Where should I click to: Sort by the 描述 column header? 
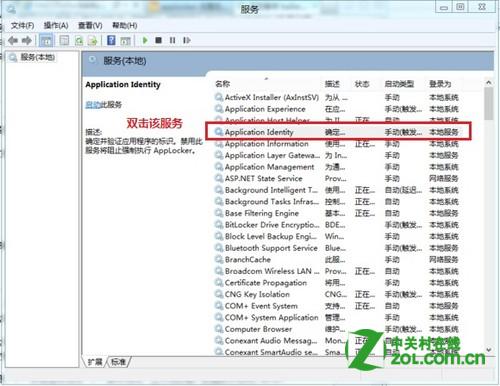(x=332, y=84)
